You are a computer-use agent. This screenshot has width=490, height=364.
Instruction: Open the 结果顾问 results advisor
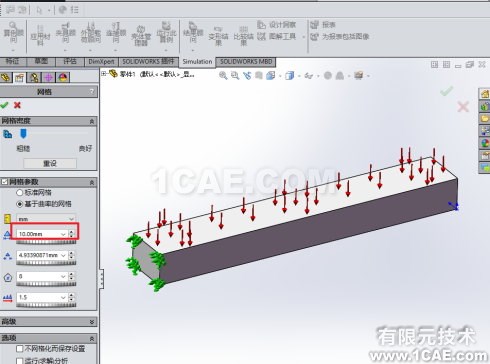coord(193,33)
